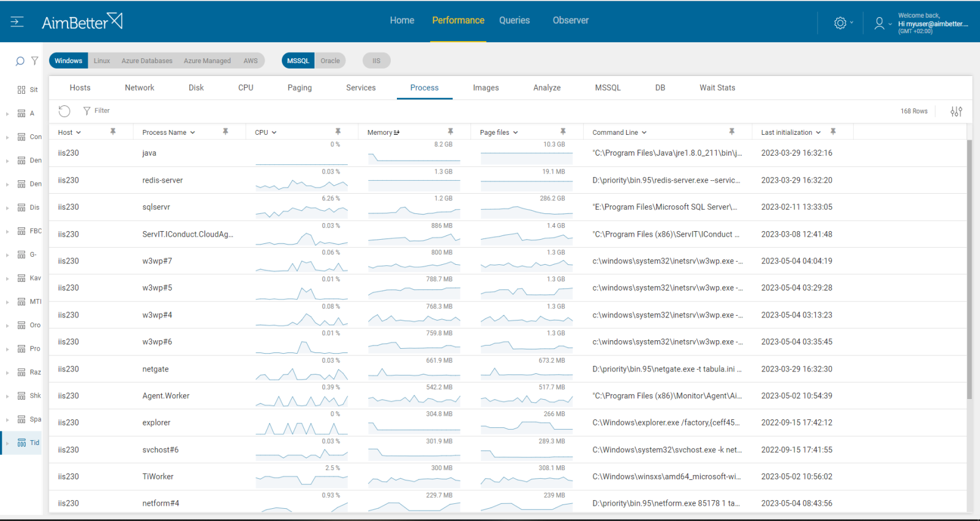Click the vertical scrollbar of process table
This screenshot has height=521, width=980.
(x=970, y=270)
